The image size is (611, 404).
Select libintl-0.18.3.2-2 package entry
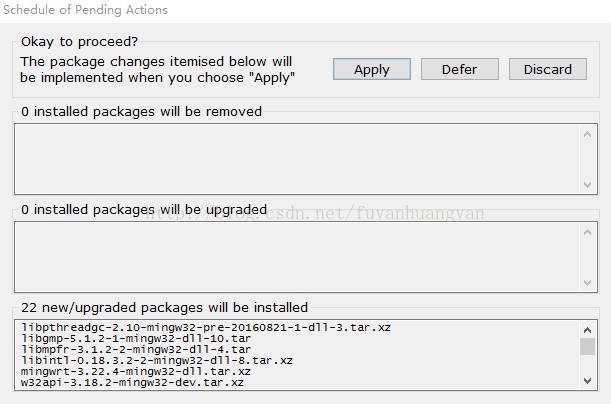pyautogui.click(x=157, y=360)
